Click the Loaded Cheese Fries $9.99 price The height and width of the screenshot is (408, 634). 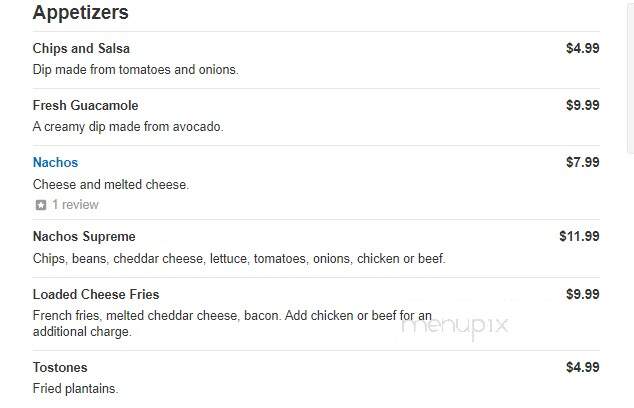pos(583,294)
